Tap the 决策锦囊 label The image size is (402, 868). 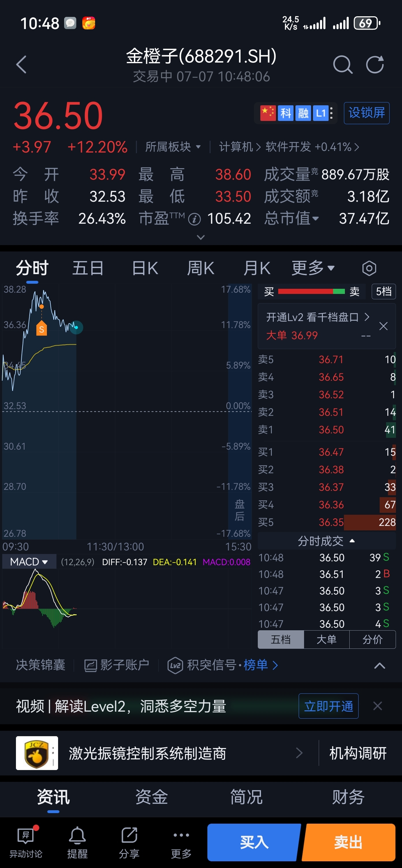[41, 665]
